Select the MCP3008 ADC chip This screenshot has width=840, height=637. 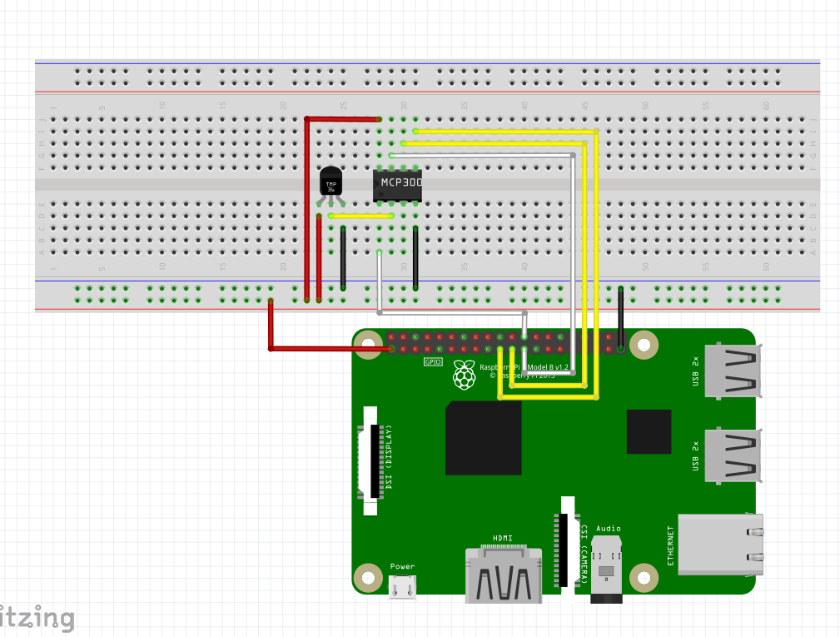click(x=396, y=185)
